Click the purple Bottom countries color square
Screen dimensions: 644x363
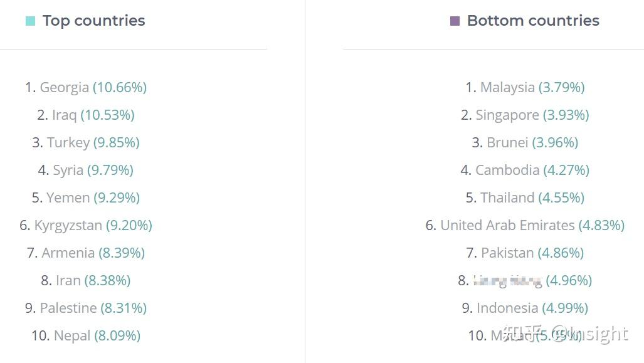point(455,21)
